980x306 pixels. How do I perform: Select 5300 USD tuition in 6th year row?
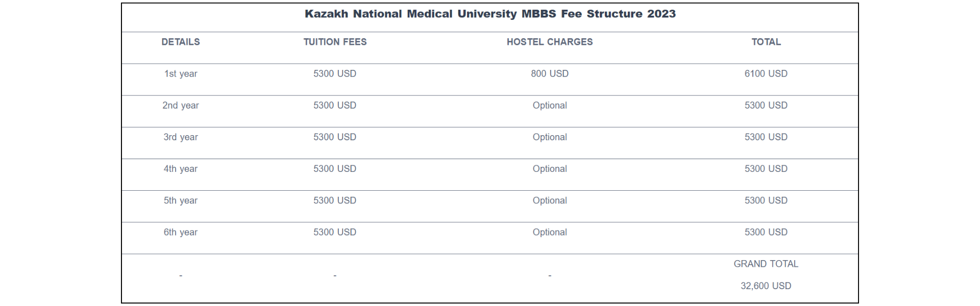point(335,232)
